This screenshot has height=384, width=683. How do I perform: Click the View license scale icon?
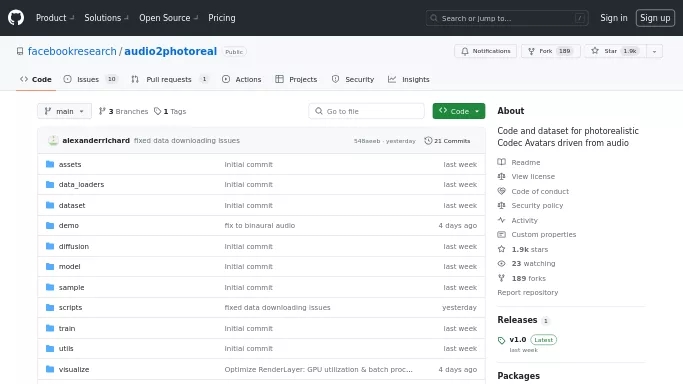pos(501,176)
